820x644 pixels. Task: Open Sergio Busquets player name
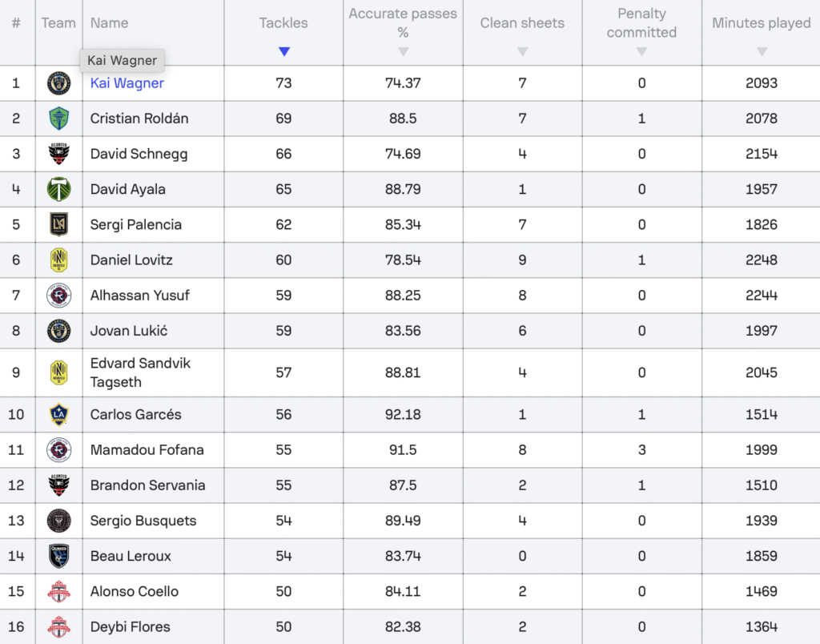pyautogui.click(x=143, y=521)
